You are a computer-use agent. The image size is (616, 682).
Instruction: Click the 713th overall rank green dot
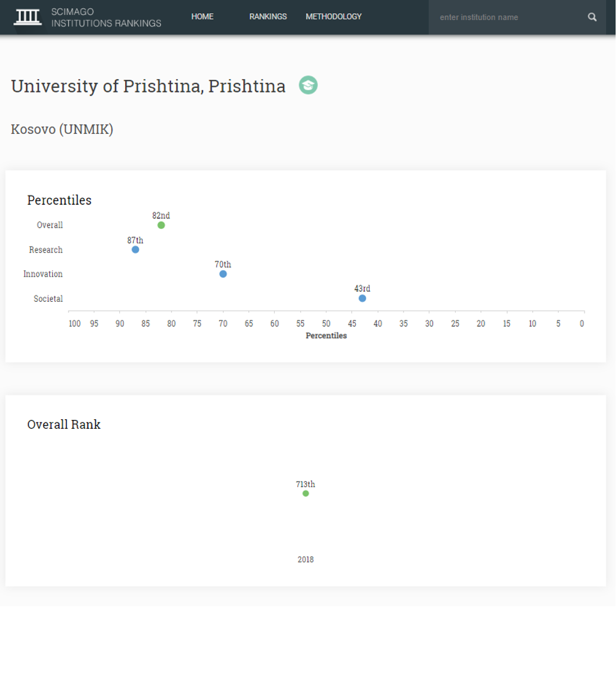pos(305,493)
